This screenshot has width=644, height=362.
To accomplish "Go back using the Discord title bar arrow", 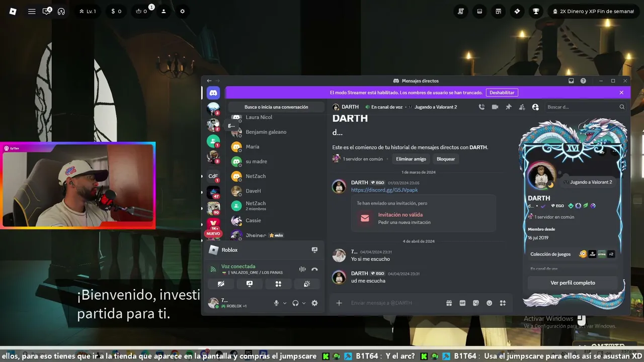I will click(209, 81).
